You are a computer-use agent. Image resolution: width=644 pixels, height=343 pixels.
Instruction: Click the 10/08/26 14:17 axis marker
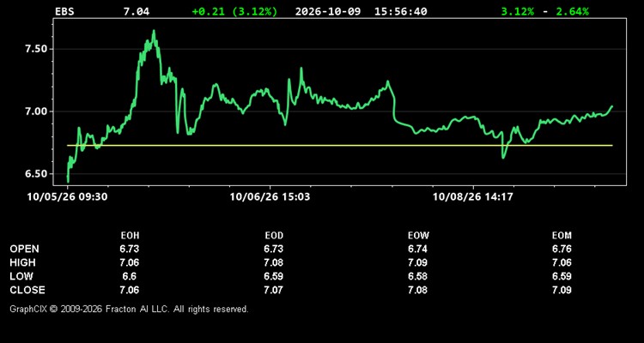(x=473, y=197)
